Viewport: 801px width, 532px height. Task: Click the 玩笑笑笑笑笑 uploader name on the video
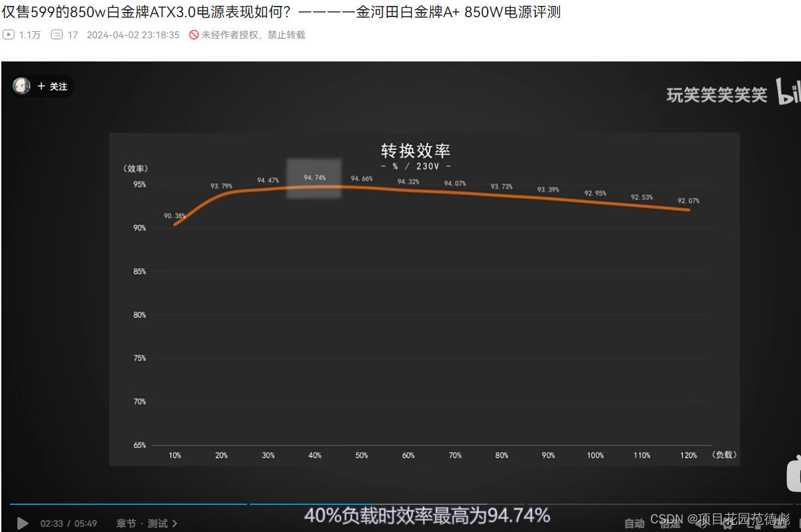(x=717, y=95)
